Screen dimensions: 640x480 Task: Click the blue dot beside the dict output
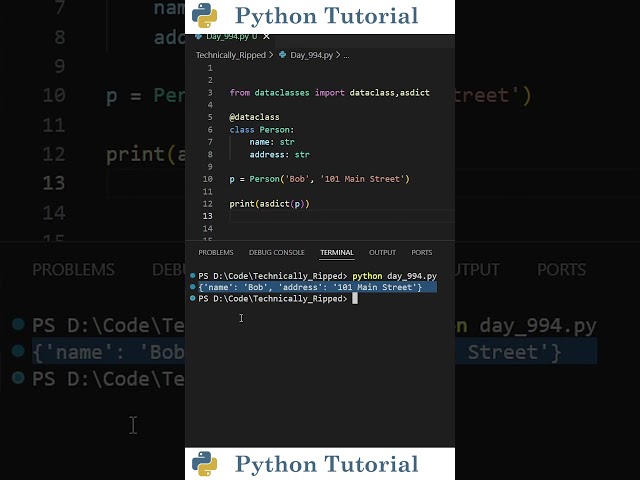click(193, 287)
